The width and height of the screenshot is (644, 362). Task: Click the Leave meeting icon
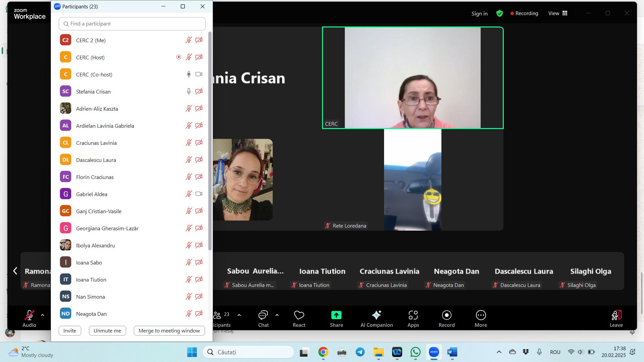coord(616,315)
